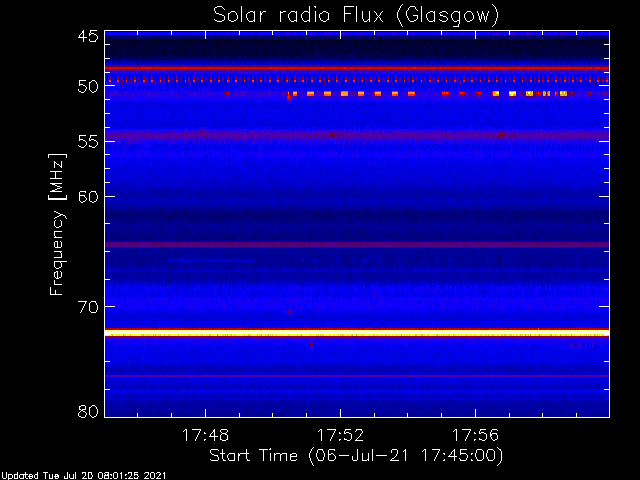The width and height of the screenshot is (640, 480).
Task: Click the 45 tick label on the frequency axis
Action: (88, 36)
